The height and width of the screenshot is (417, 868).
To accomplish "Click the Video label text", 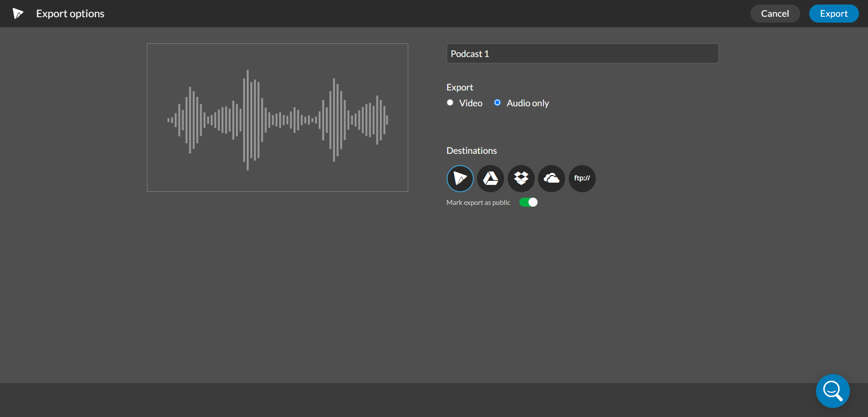I will coord(471,103).
